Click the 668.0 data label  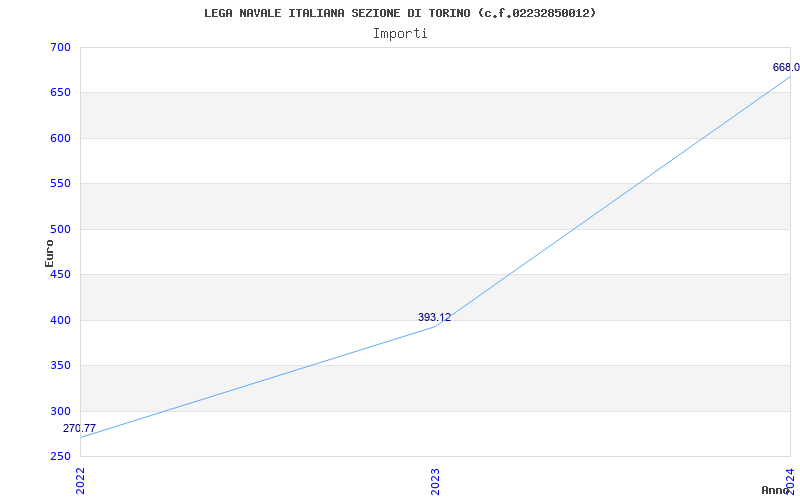[x=786, y=67]
